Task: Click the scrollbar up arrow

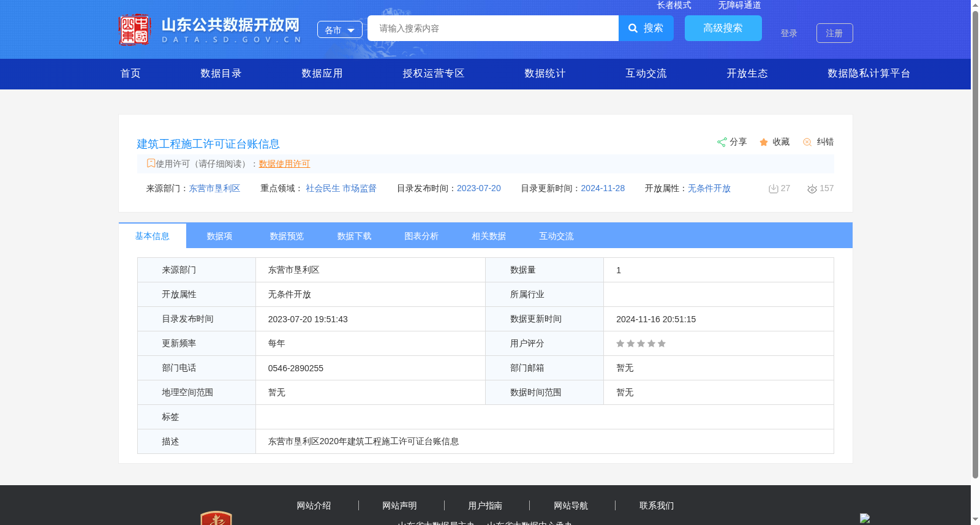Action: (x=975, y=5)
